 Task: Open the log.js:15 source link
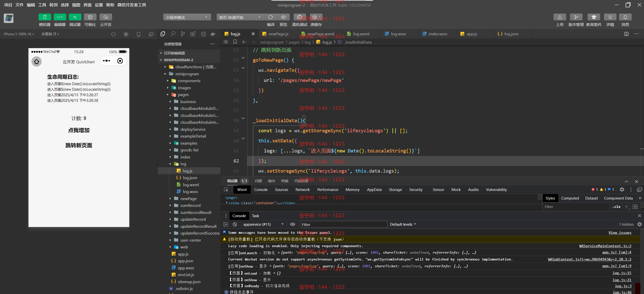click(622, 273)
